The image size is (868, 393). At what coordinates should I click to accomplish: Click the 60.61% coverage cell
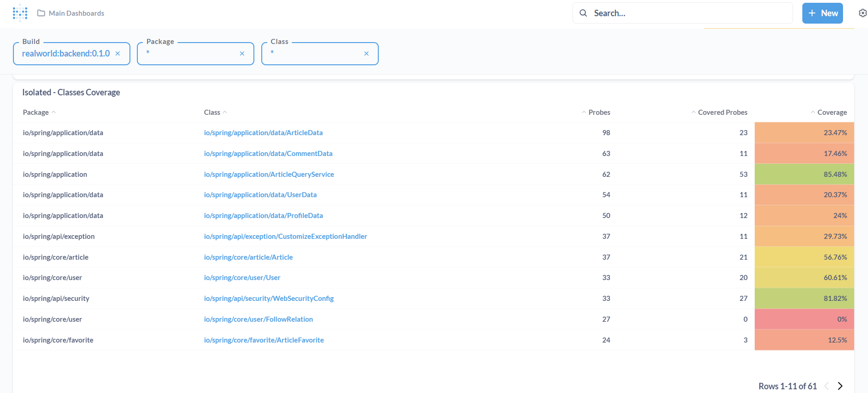(x=804, y=278)
